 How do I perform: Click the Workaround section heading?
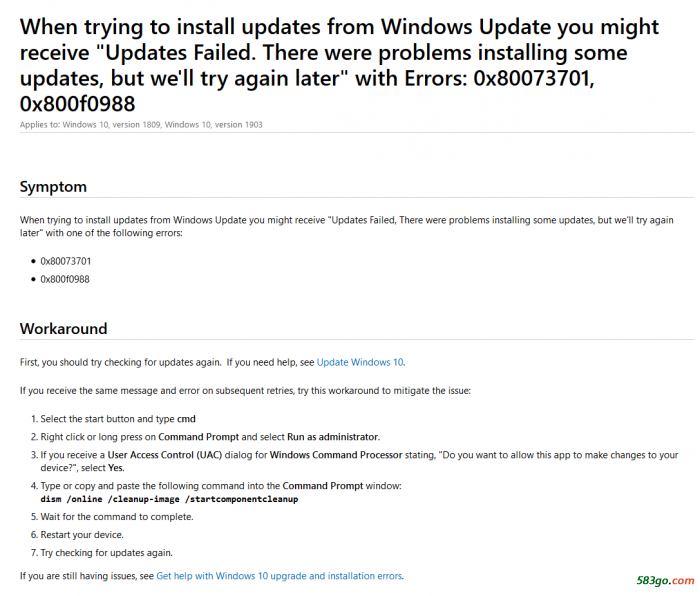(64, 328)
